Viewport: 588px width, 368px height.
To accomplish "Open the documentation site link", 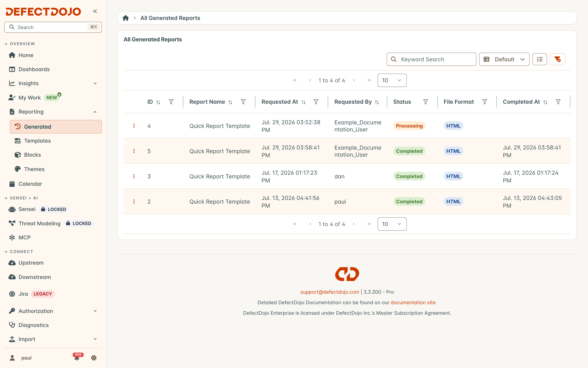I will point(413,302).
